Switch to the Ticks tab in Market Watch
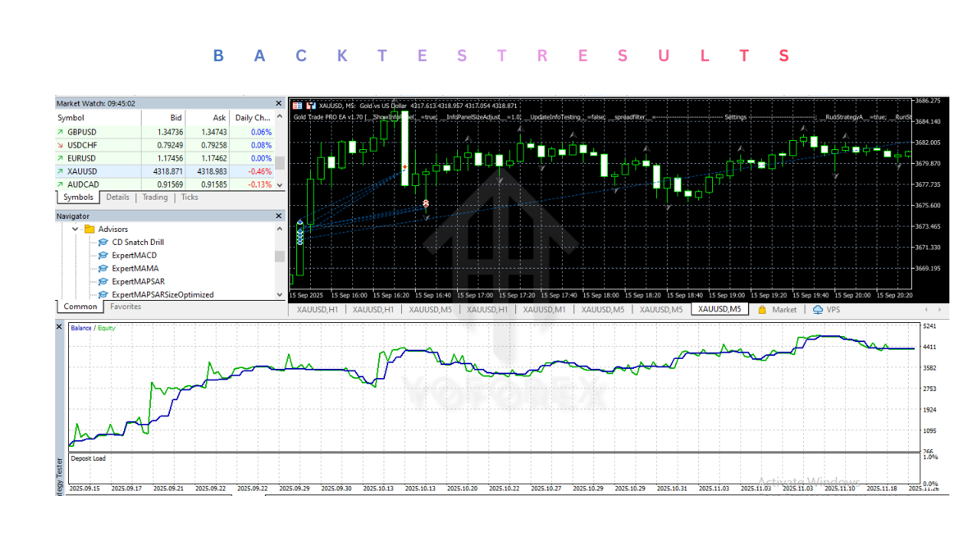The width and height of the screenshot is (980, 551). (189, 197)
